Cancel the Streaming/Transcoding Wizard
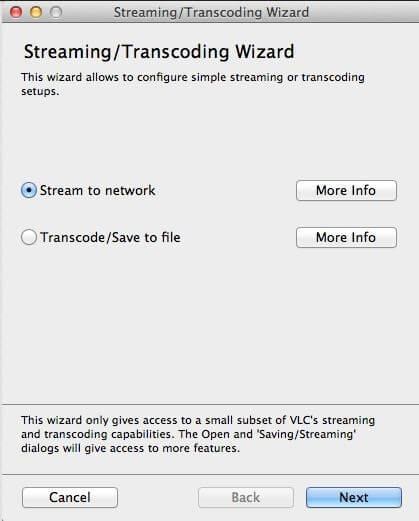The width and height of the screenshot is (419, 521). pyautogui.click(x=70, y=497)
